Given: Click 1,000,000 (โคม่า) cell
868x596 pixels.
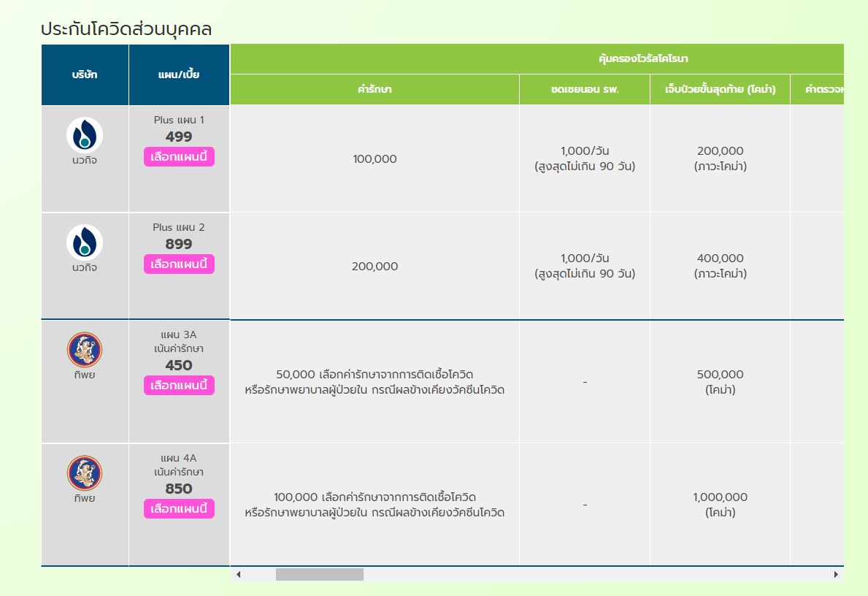Looking at the screenshot, I should tap(721, 505).
